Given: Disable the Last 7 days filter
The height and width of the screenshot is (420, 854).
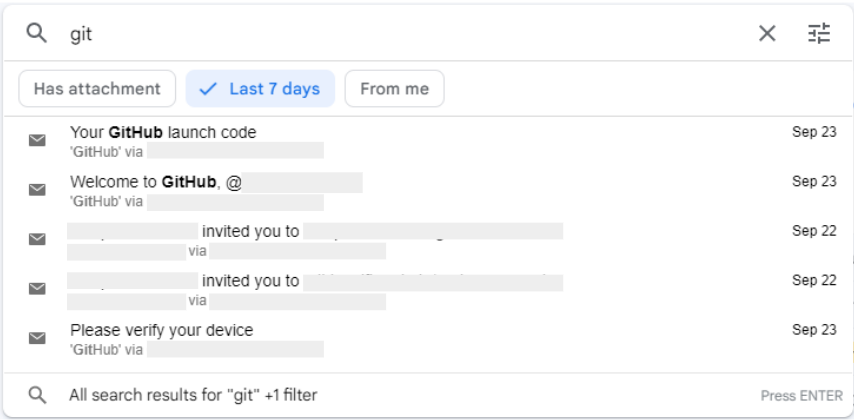Looking at the screenshot, I should click(x=260, y=89).
